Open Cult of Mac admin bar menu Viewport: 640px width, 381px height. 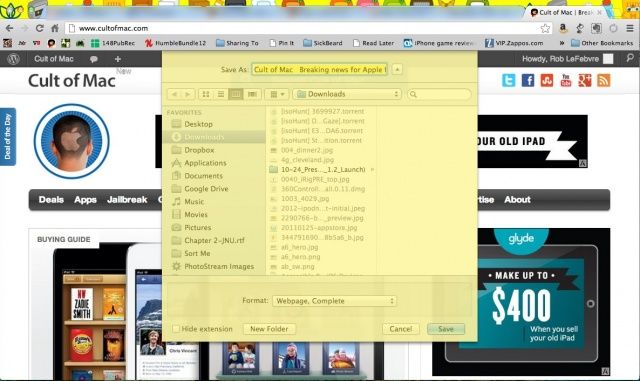(53, 59)
